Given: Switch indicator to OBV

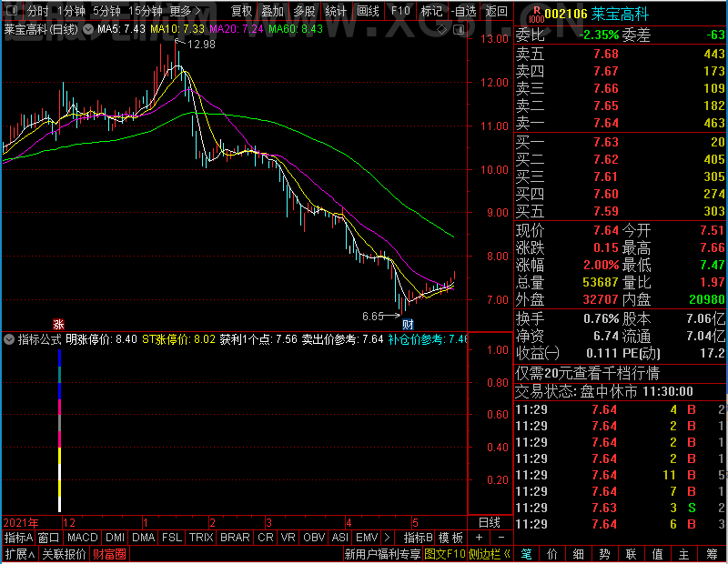Looking at the screenshot, I should pyautogui.click(x=314, y=538).
